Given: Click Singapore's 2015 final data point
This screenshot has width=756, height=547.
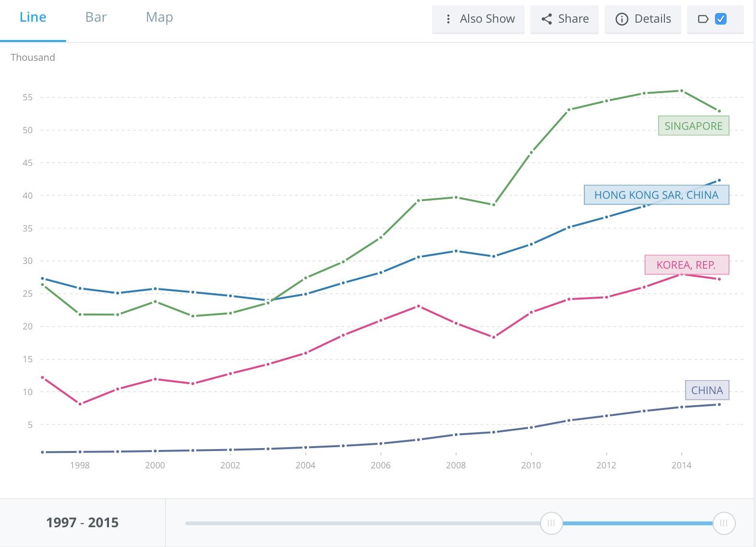Looking at the screenshot, I should 719,111.
